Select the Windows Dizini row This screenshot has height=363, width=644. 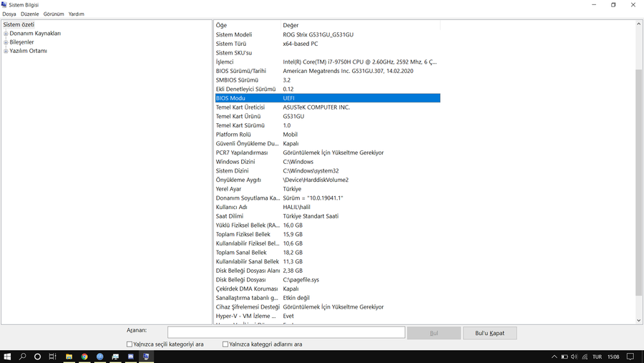(x=327, y=162)
